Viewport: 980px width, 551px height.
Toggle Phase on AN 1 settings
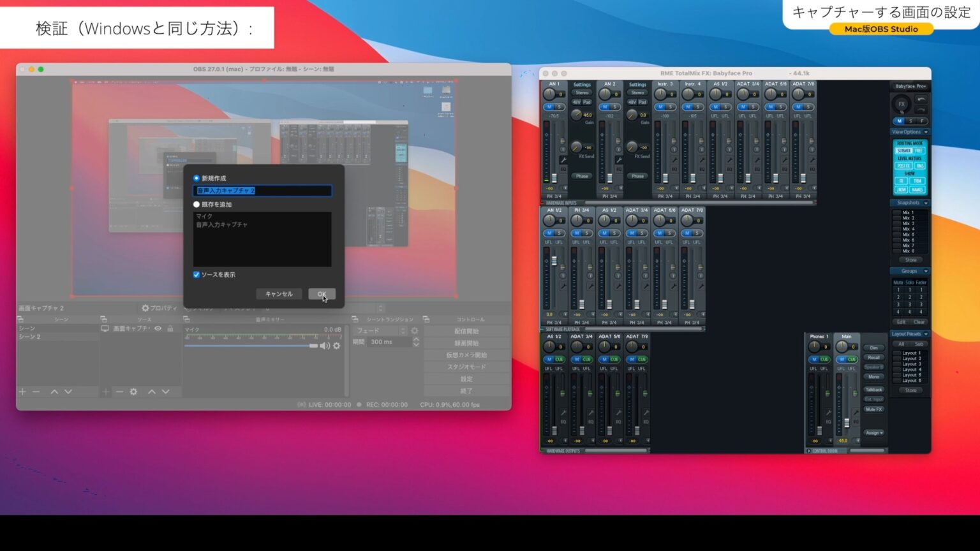[x=582, y=176]
